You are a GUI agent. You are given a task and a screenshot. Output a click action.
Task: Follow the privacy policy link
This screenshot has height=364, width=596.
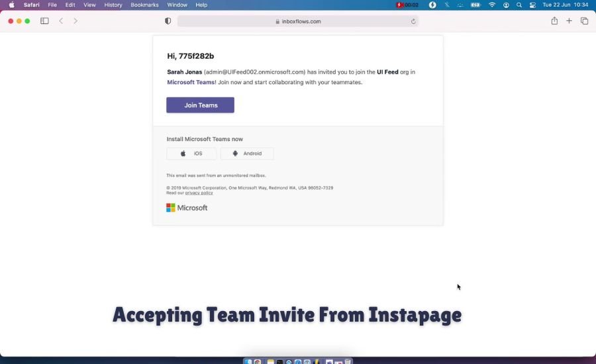[x=199, y=193]
